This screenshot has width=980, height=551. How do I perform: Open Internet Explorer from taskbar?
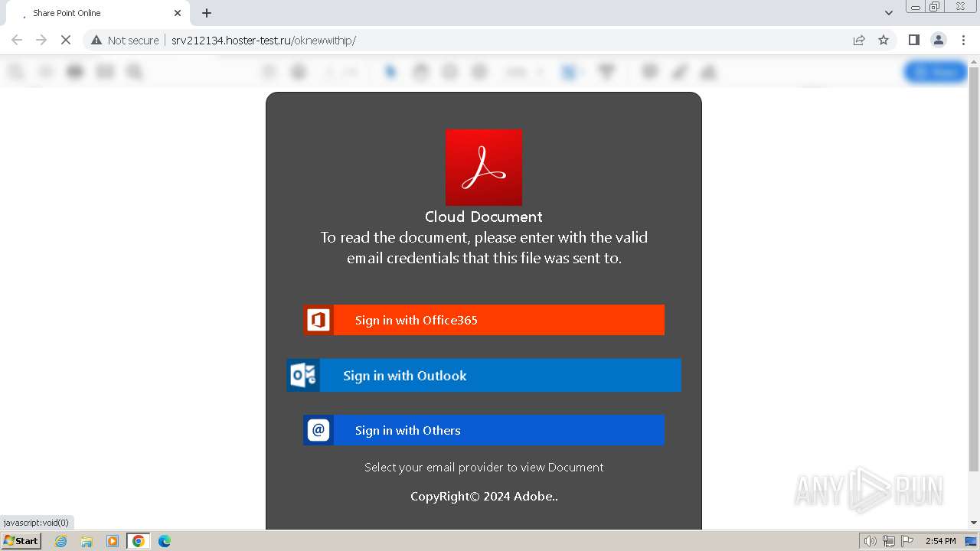pos(61,541)
